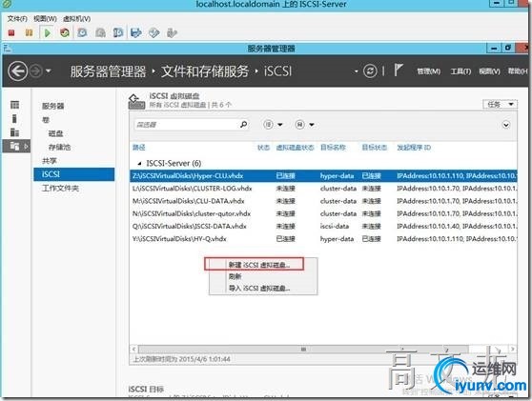Screen dimensions: 532x401
Task: Click the 目标名称 column header
Action: tap(333, 148)
